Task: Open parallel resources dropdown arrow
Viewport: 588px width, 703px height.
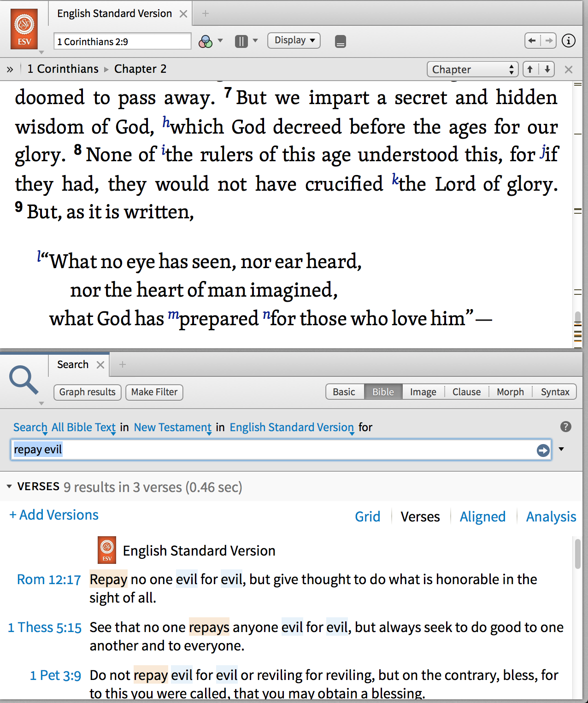Action: click(255, 41)
